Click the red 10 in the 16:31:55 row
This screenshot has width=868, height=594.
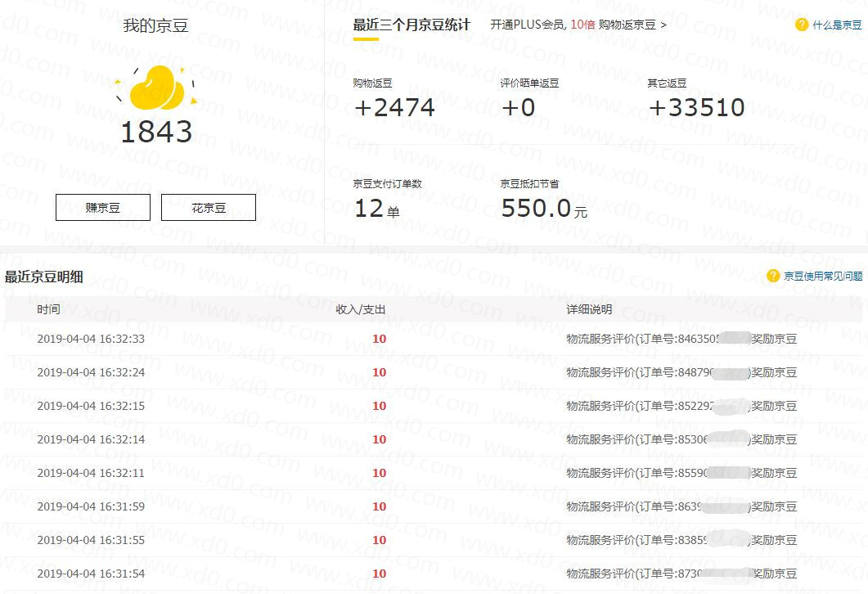(x=380, y=540)
